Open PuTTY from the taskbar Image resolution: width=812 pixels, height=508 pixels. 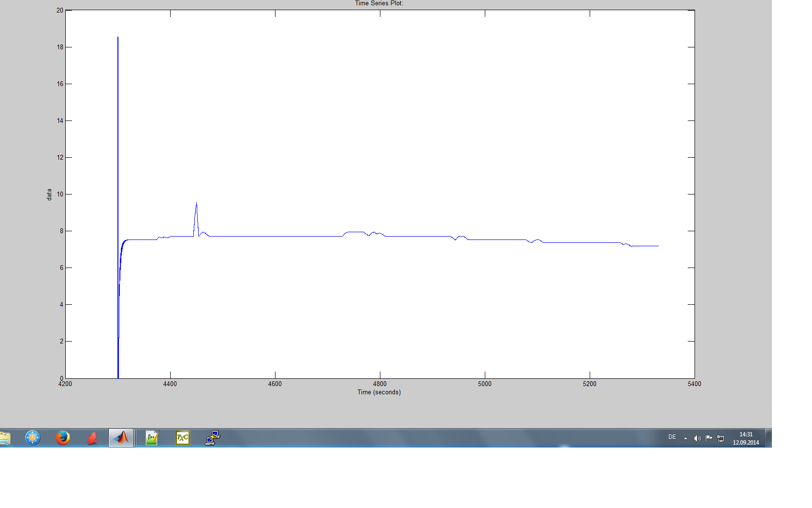click(213, 438)
